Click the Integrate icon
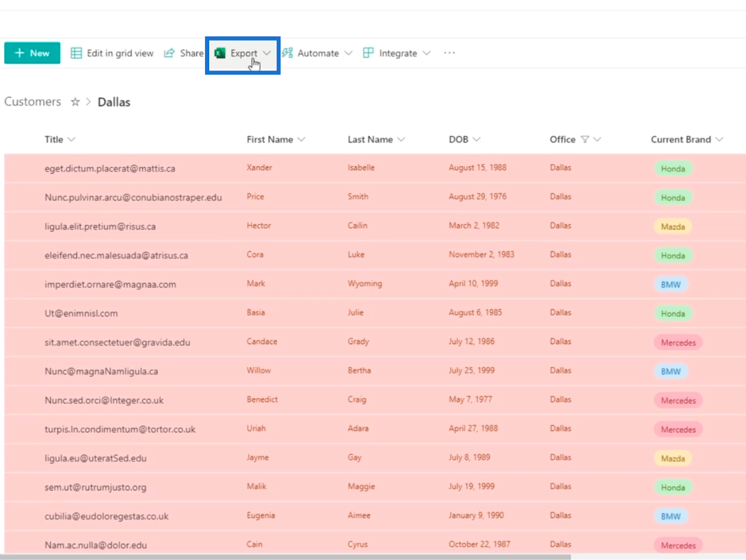The height and width of the screenshot is (560, 746). click(369, 53)
